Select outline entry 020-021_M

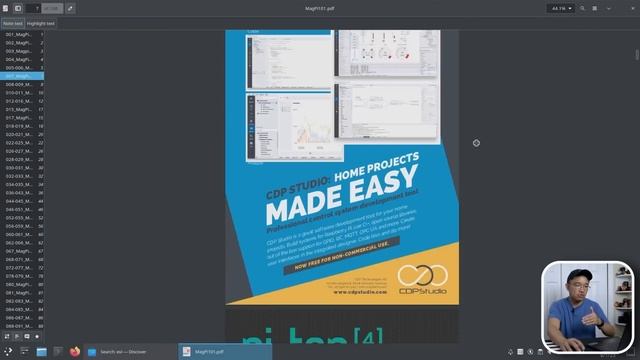click(22, 135)
